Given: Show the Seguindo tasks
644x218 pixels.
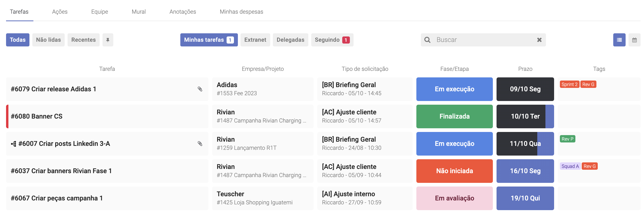Looking at the screenshot, I should pos(332,40).
